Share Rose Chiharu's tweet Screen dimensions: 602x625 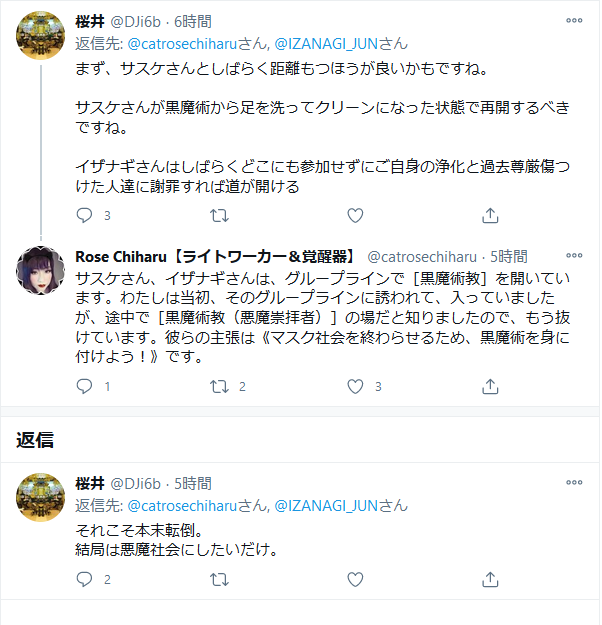coord(490,386)
